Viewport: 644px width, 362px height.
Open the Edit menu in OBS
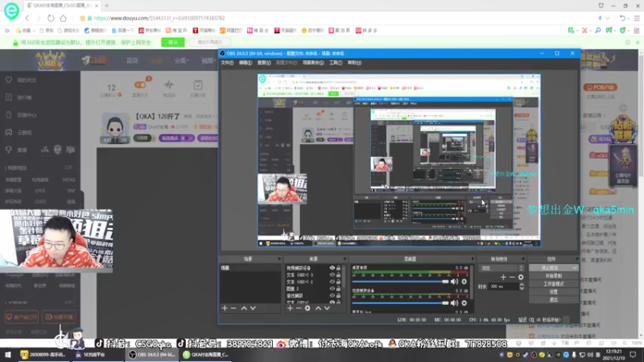pos(246,63)
